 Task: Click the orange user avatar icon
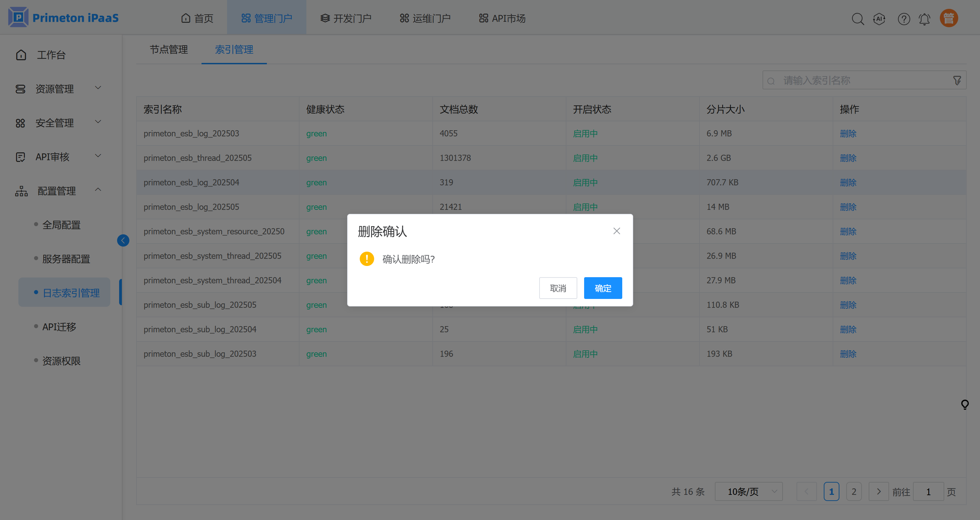click(x=949, y=18)
